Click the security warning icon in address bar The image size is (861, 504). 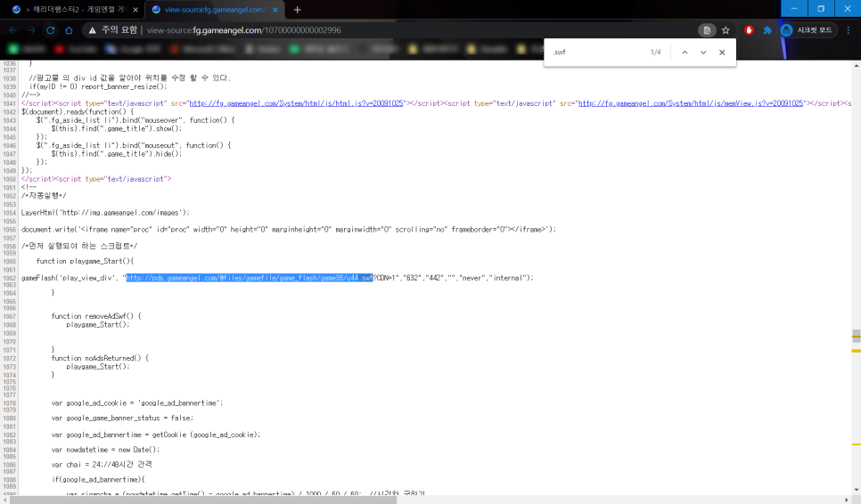point(93,30)
